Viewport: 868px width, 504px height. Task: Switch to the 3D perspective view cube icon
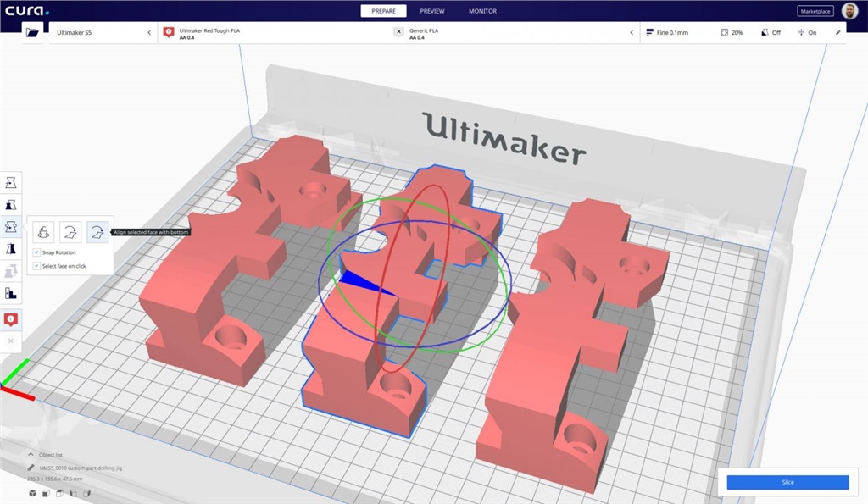[x=32, y=493]
